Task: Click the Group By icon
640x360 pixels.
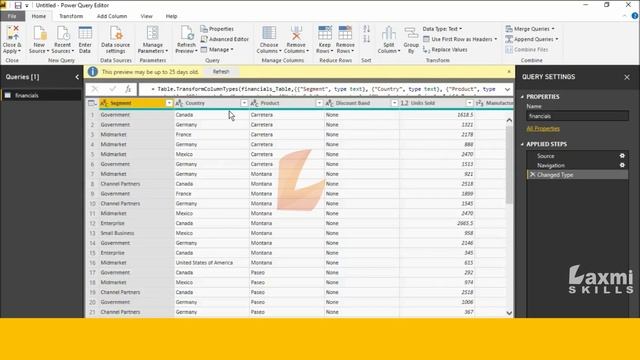Action: [411, 33]
